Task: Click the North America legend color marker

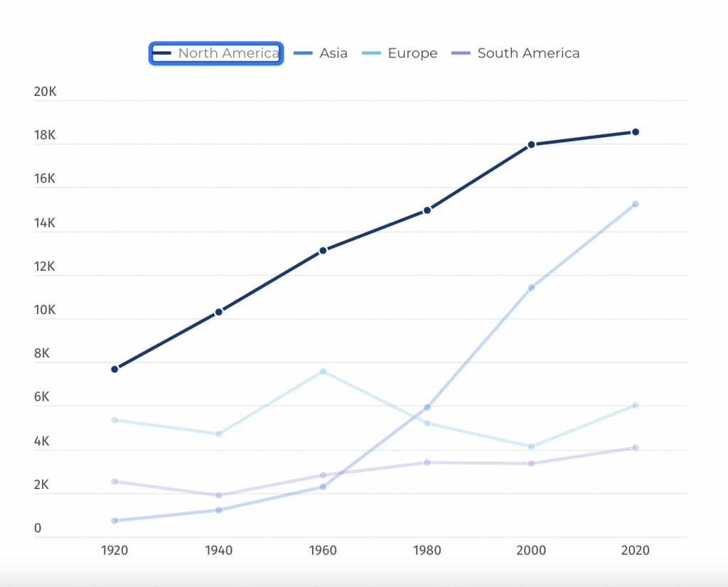Action: [163, 53]
